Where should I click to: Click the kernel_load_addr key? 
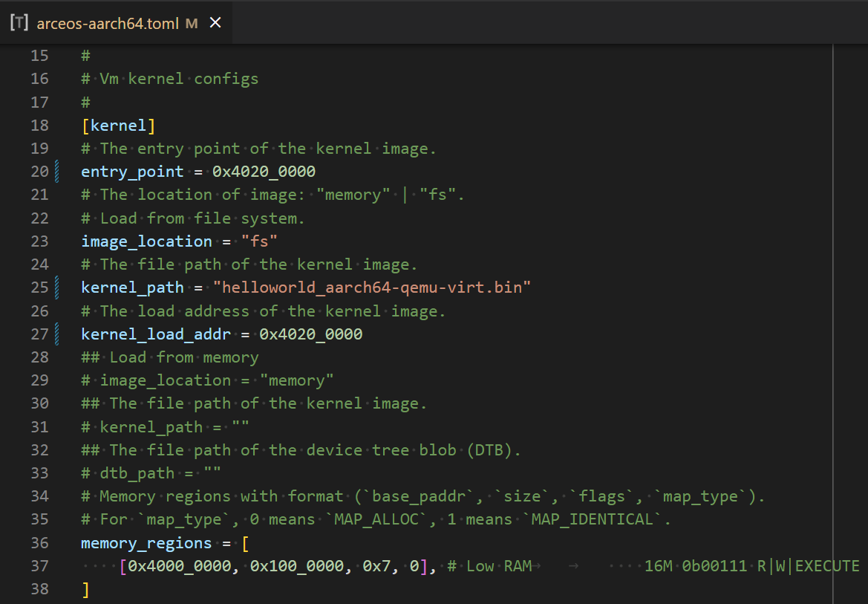click(156, 334)
